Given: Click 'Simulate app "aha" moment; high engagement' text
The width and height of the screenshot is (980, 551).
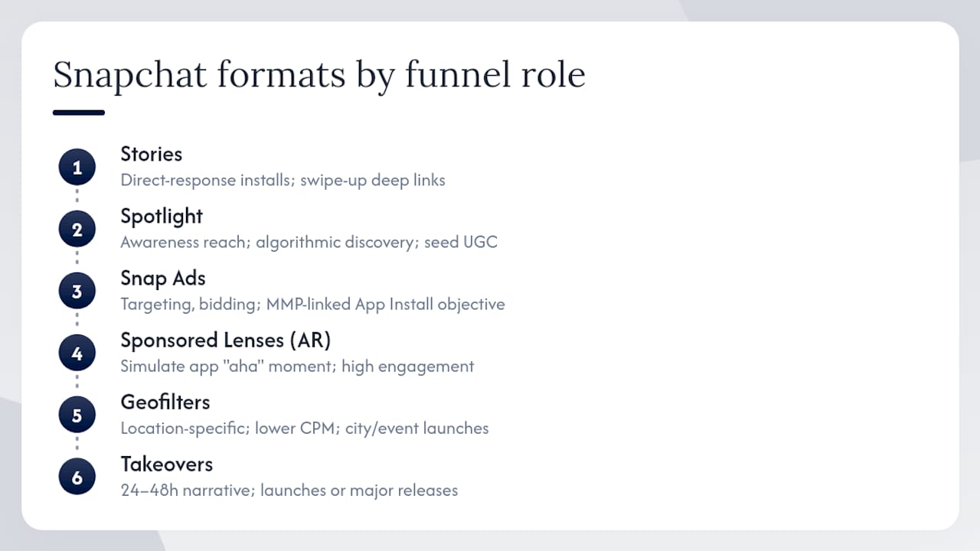Looking at the screenshot, I should coord(297,367).
